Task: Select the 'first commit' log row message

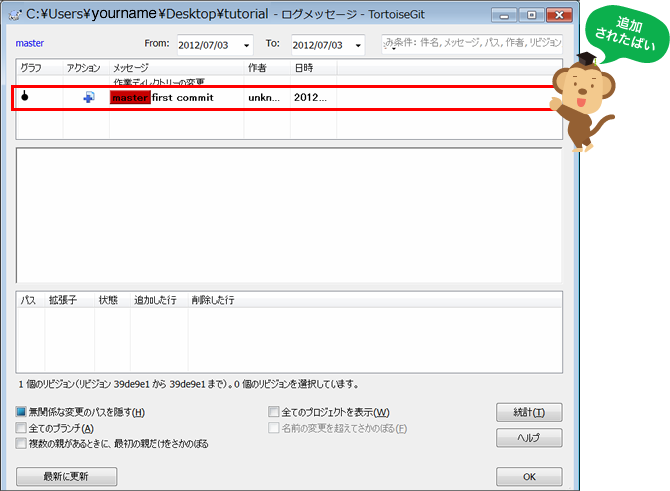Action: pos(182,98)
